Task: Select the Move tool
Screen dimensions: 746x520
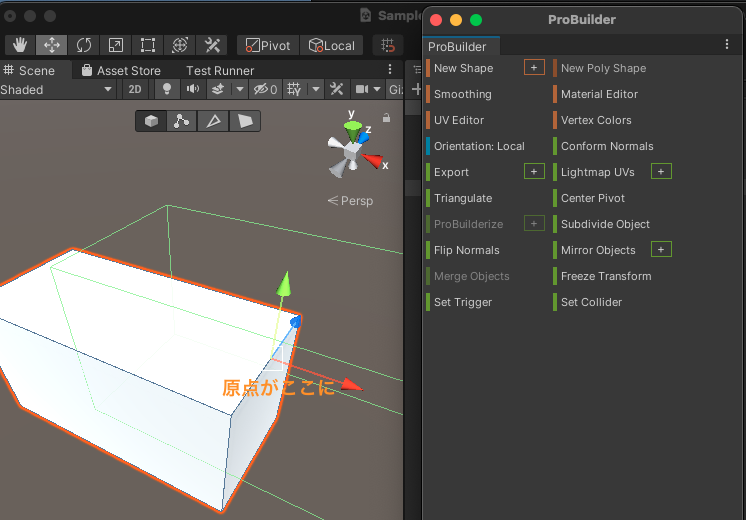Action: [52, 45]
